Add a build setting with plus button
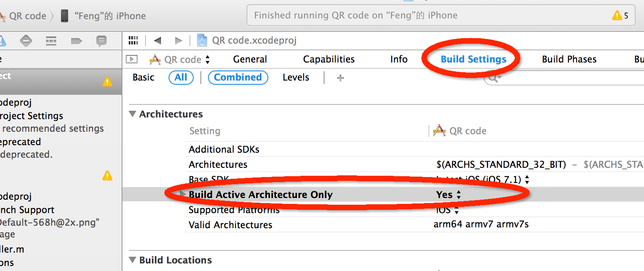 coord(340,78)
